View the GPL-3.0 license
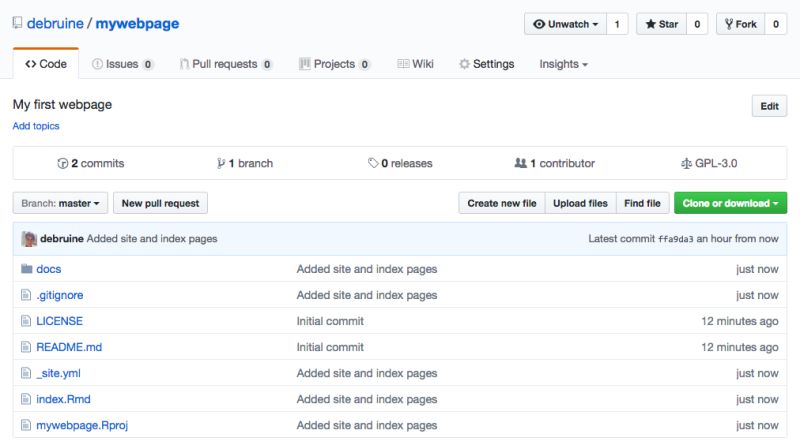The width and height of the screenshot is (800, 445). [x=709, y=163]
